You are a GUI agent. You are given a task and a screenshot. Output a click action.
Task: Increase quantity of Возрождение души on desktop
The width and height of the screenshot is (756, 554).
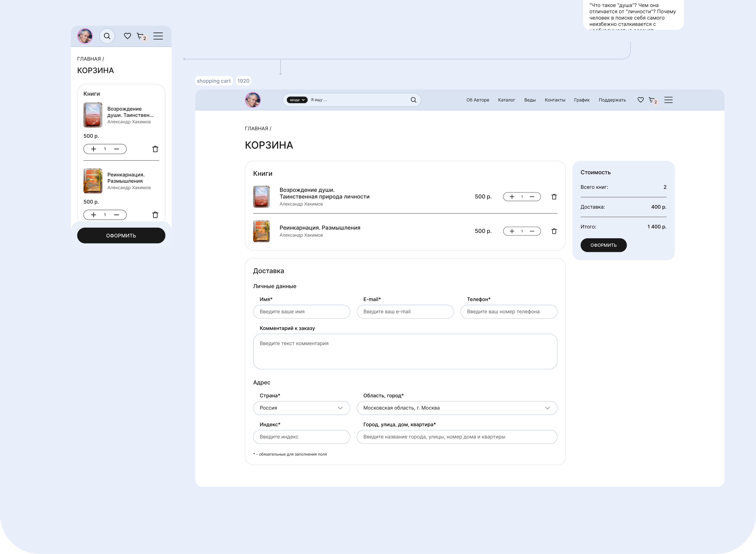(x=512, y=197)
